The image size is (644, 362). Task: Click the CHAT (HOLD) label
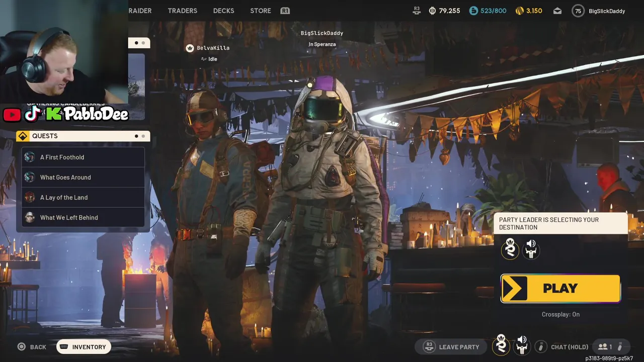point(570,347)
